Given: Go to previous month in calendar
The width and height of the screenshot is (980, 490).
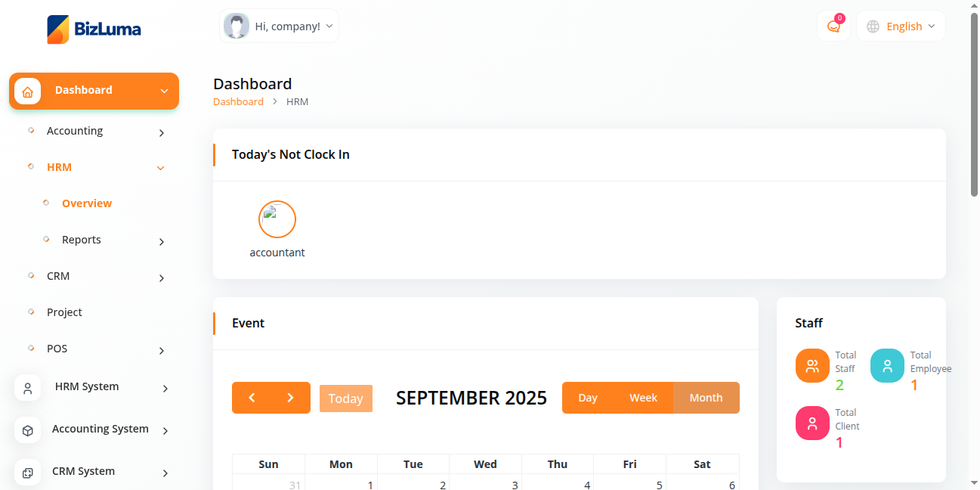Looking at the screenshot, I should [252, 398].
